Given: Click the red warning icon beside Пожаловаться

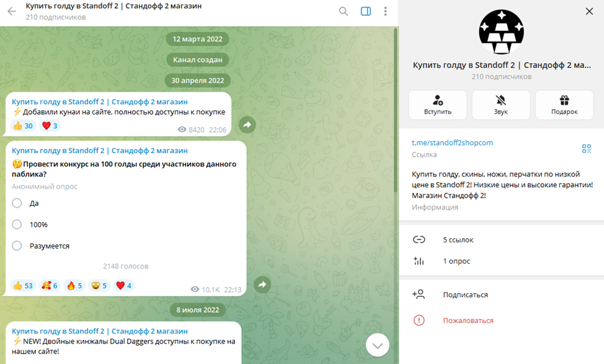Looking at the screenshot, I should (419, 321).
